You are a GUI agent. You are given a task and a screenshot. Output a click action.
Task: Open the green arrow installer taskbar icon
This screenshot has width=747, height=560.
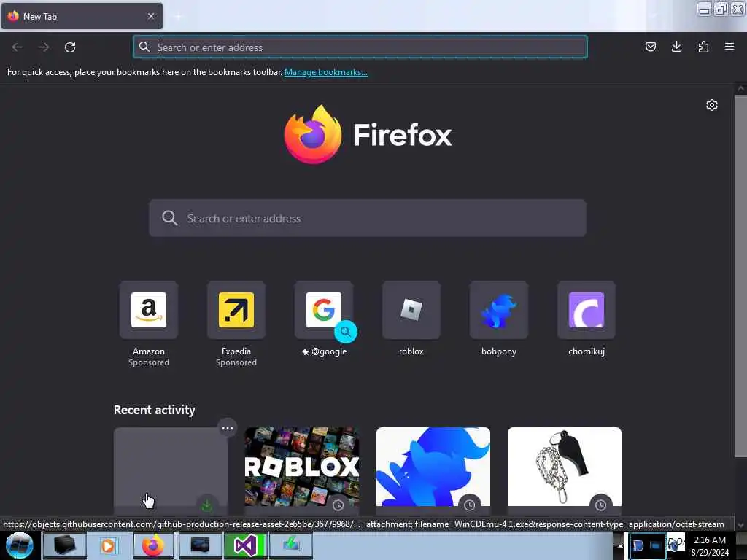(291, 545)
